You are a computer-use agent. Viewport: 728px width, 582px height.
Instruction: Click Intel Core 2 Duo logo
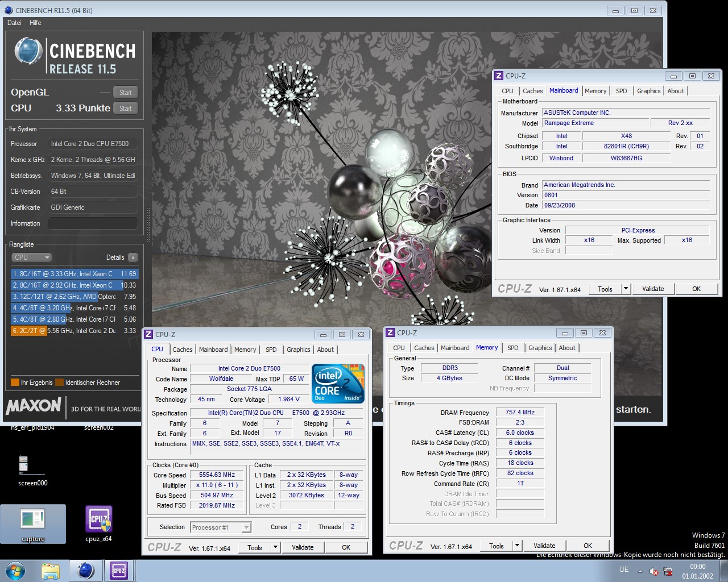pyautogui.click(x=338, y=384)
